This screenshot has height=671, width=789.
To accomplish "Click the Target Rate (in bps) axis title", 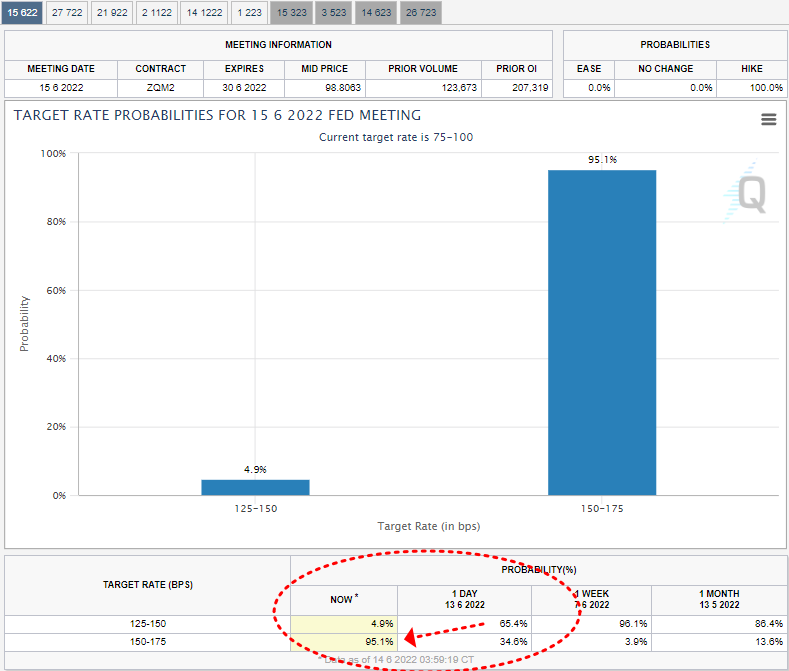I will pos(429,527).
